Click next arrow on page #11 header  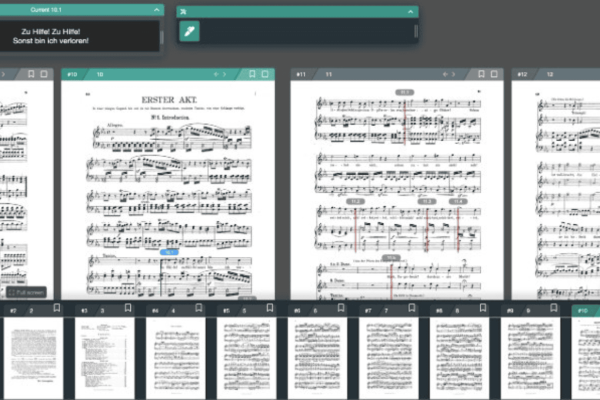(453, 74)
